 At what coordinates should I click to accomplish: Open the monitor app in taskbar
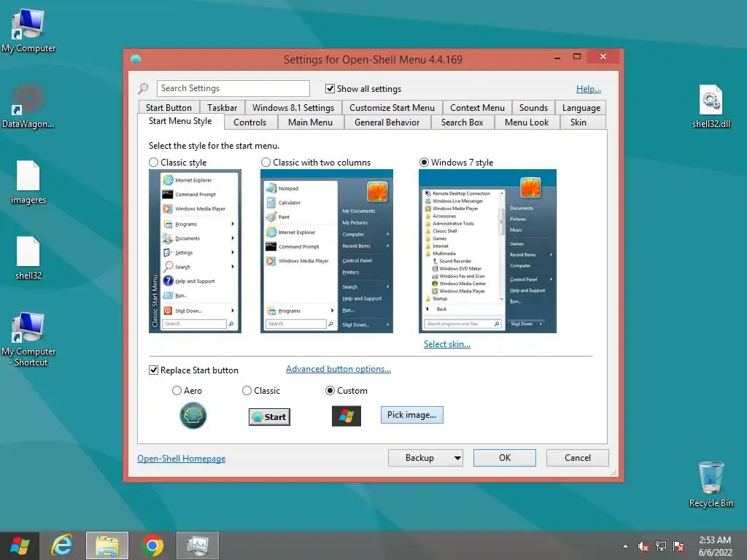197,545
